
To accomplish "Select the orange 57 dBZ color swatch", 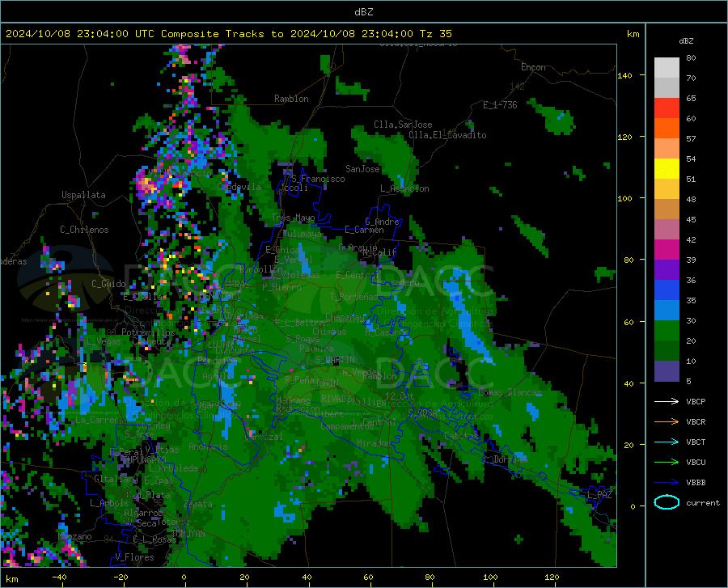I will tap(667, 129).
